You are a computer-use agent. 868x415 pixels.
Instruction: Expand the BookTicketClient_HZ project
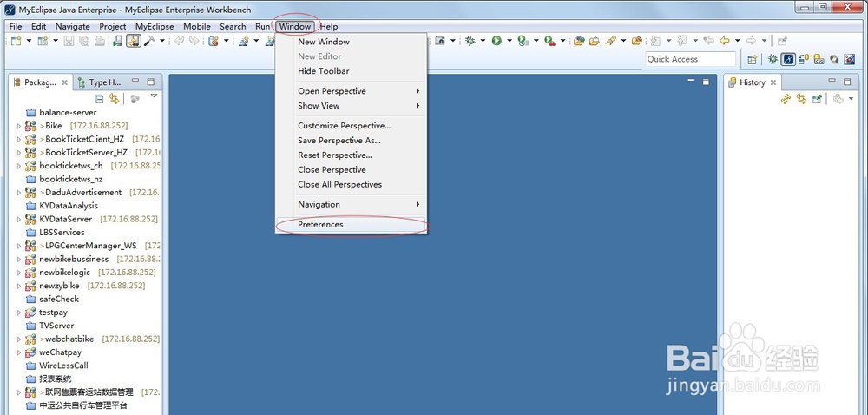tap(19, 140)
